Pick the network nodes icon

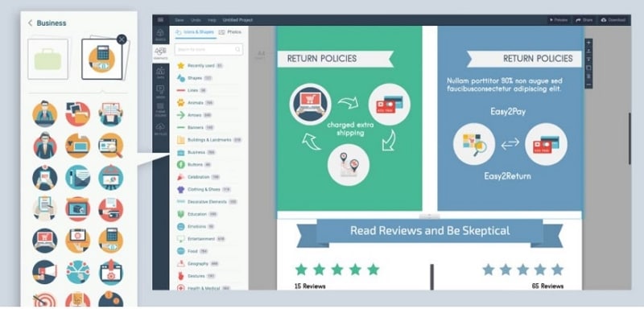click(77, 272)
